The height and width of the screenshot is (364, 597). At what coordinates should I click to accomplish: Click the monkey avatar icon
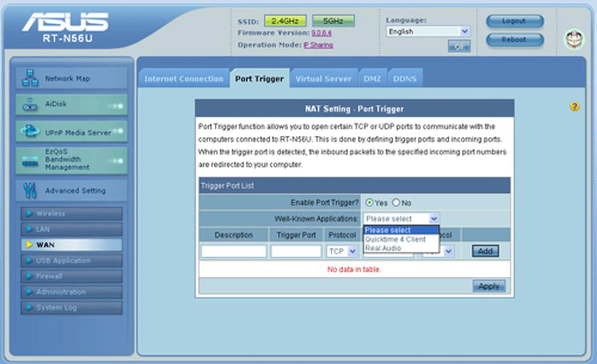point(574,39)
